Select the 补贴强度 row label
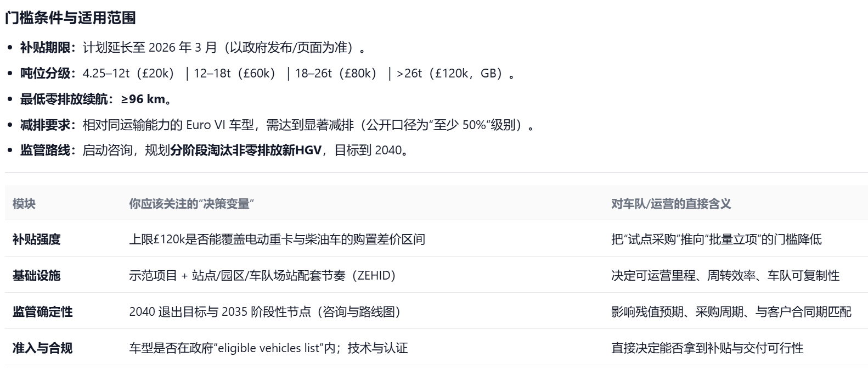 [36, 239]
